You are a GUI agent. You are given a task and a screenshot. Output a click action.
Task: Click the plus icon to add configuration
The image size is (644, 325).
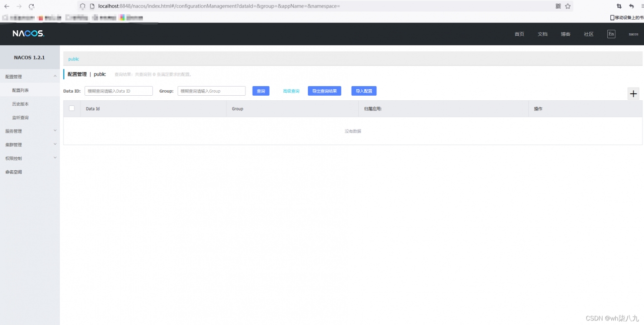pyautogui.click(x=633, y=94)
